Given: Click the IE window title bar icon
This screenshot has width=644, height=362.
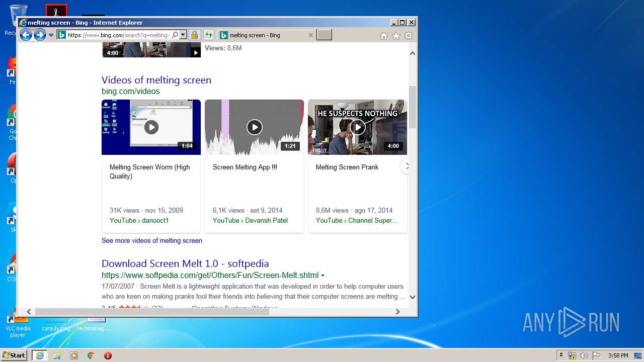Looking at the screenshot, I should [x=23, y=23].
